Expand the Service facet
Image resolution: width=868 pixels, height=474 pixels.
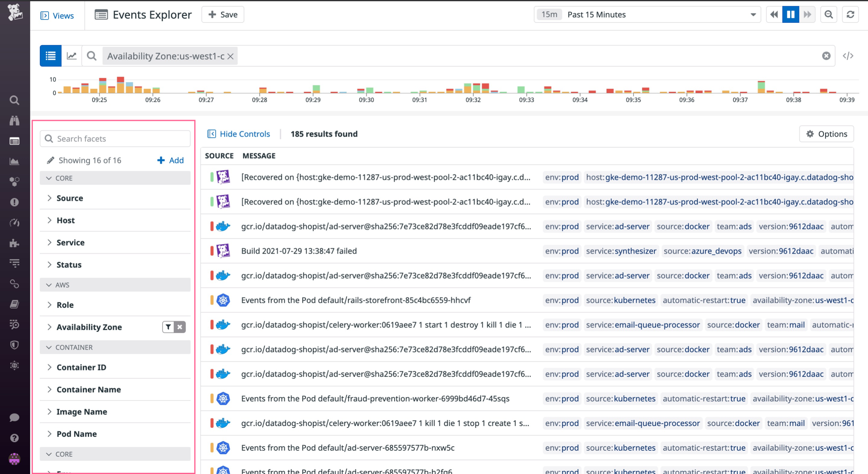pyautogui.click(x=115, y=243)
